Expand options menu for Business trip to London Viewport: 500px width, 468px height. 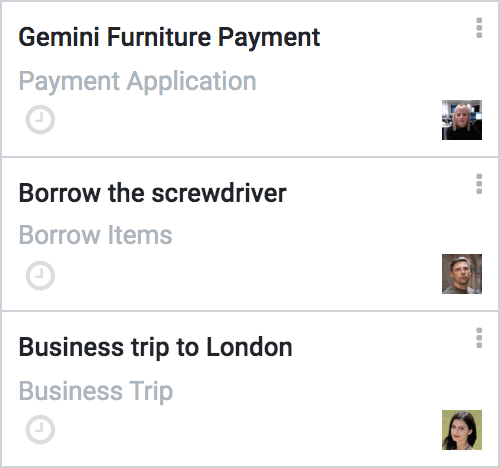[x=479, y=338]
